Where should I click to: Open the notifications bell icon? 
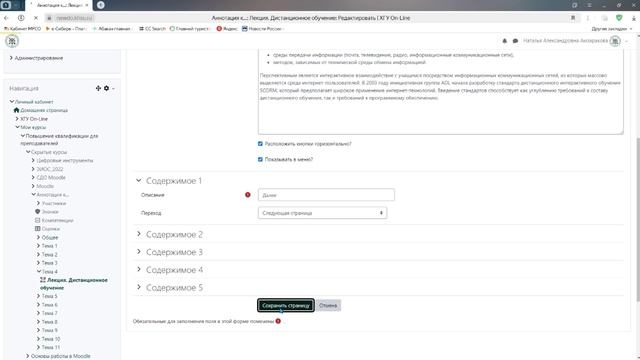point(504,41)
